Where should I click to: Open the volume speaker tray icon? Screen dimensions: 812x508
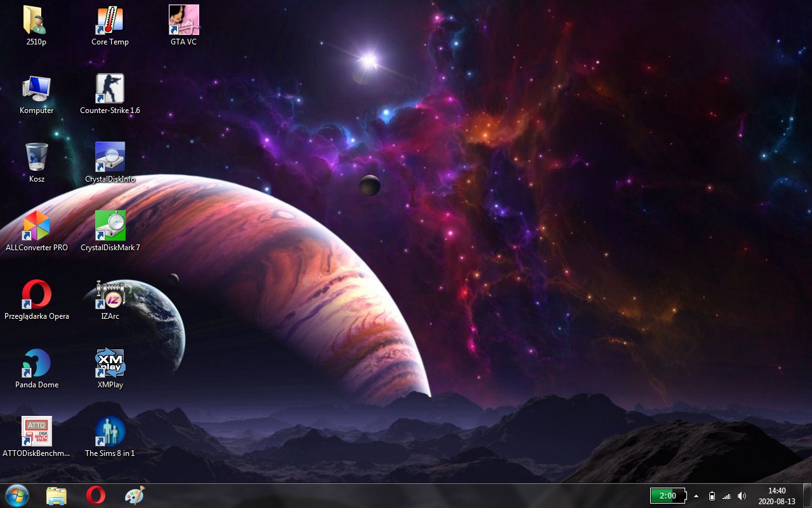[742, 496]
